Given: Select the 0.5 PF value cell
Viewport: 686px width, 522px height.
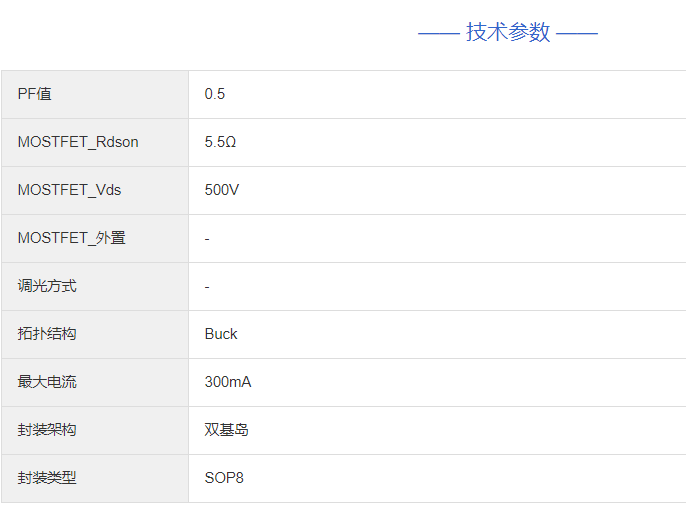Looking at the screenshot, I should coord(215,94).
